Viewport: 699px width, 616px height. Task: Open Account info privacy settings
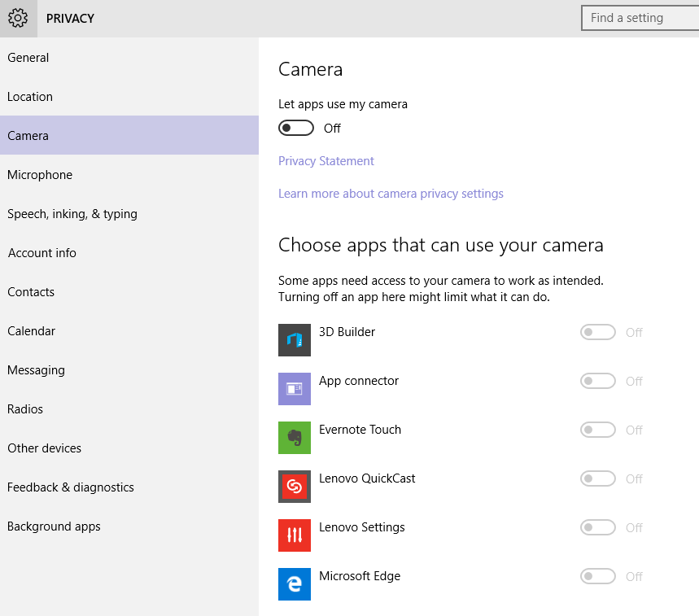(x=129, y=253)
